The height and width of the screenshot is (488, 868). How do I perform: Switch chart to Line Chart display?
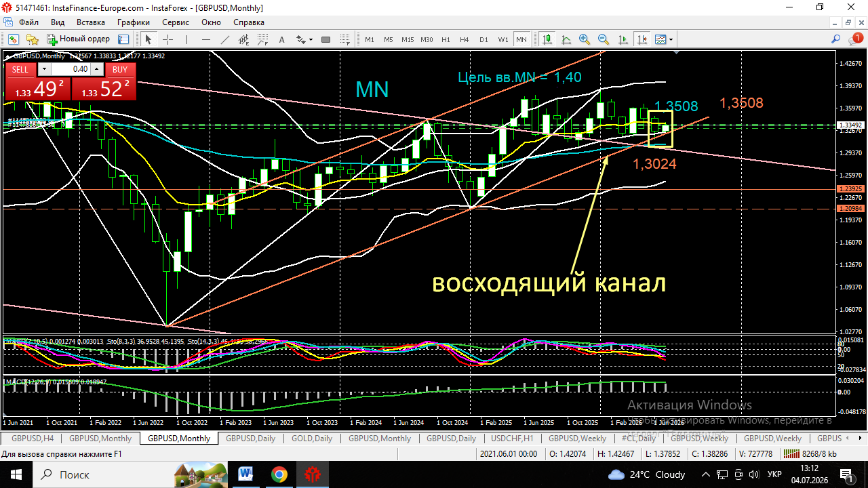[x=566, y=39]
